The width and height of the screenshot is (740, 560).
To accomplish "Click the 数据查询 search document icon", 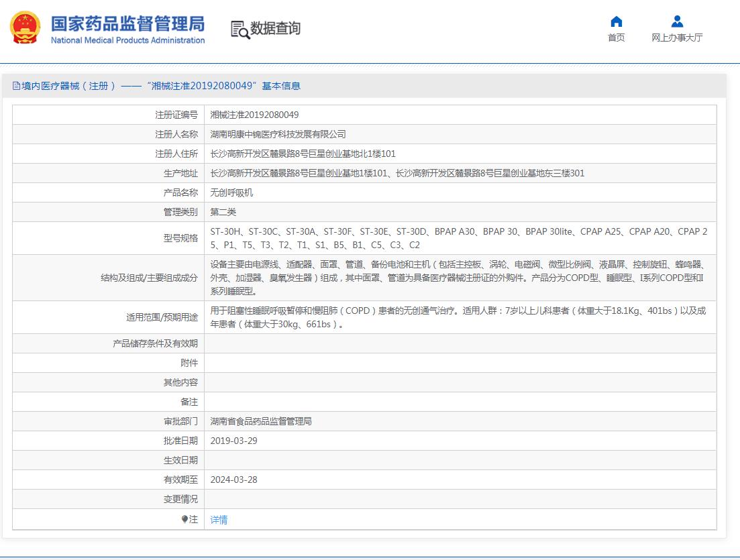I will [240, 30].
